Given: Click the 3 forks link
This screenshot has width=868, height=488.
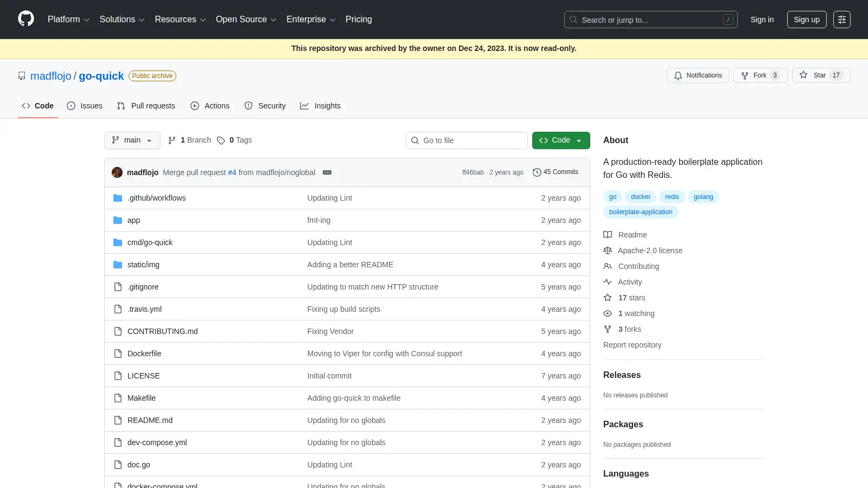Looking at the screenshot, I should (x=629, y=329).
